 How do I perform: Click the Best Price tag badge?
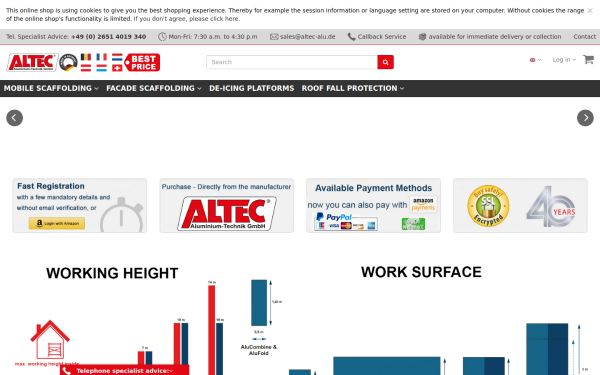142,62
